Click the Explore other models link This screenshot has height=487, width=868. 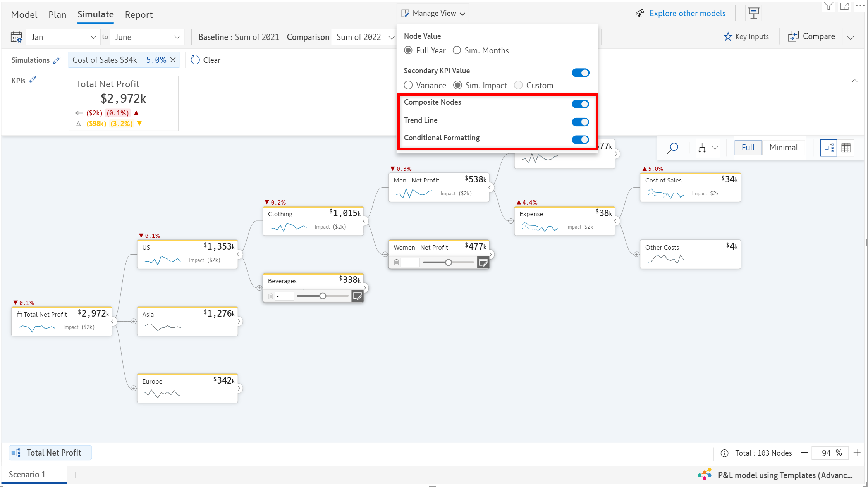click(687, 14)
